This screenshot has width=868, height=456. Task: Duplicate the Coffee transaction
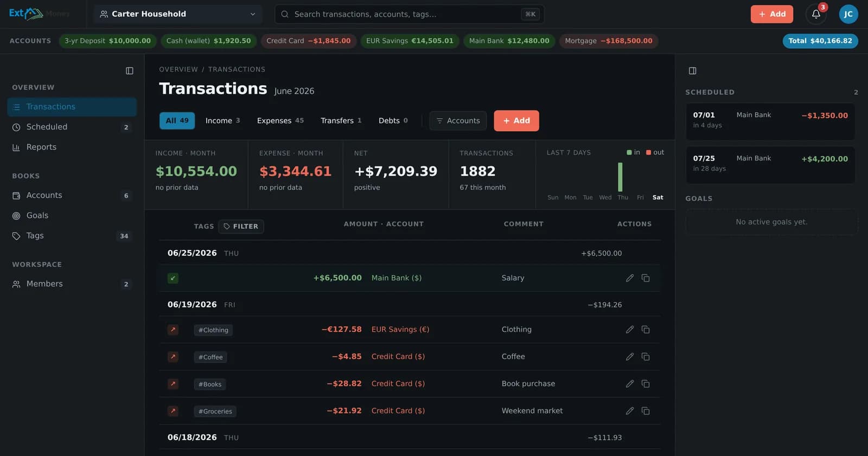[646, 357]
